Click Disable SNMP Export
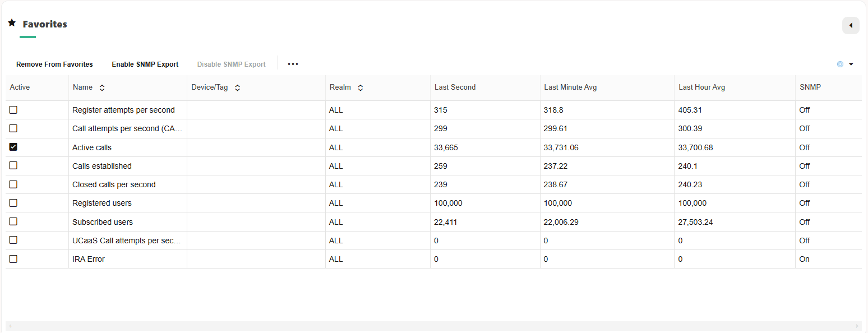 231,64
